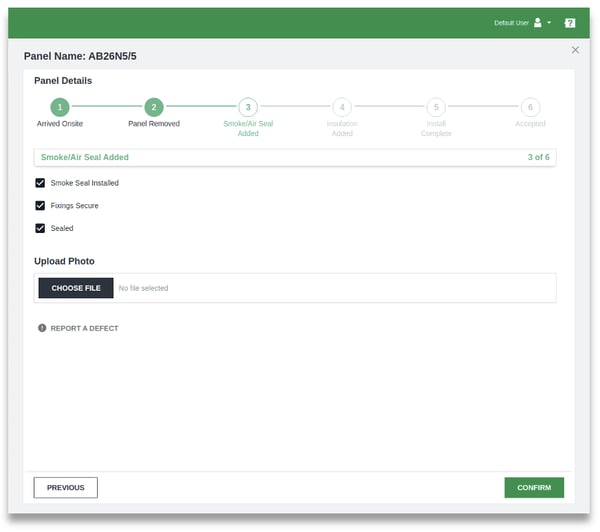Select step 6 Accepted circle
This screenshot has height=532, width=600.
(530, 107)
